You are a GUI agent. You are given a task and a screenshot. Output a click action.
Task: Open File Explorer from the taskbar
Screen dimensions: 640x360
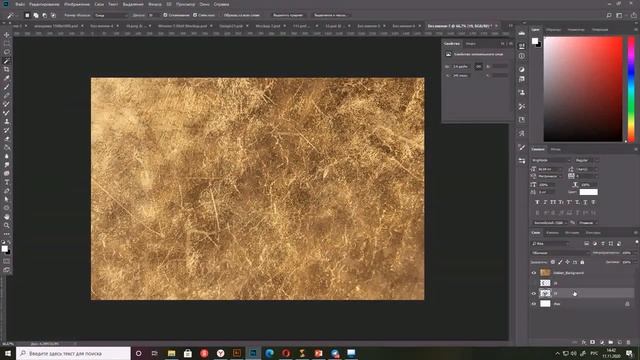(x=171, y=353)
